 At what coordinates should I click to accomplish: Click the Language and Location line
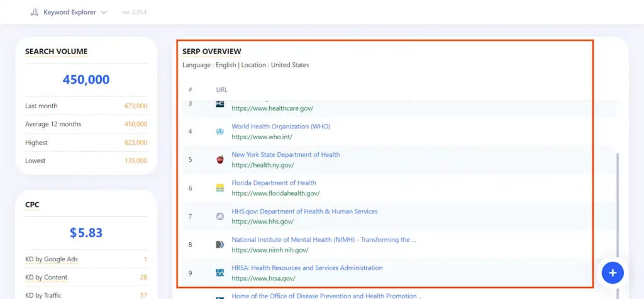pyautogui.click(x=246, y=65)
